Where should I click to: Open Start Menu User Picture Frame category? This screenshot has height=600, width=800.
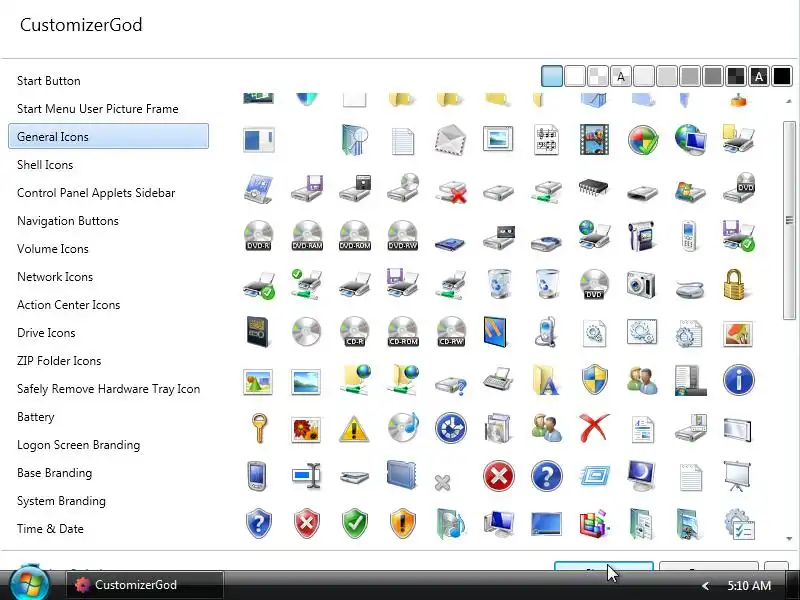(97, 109)
